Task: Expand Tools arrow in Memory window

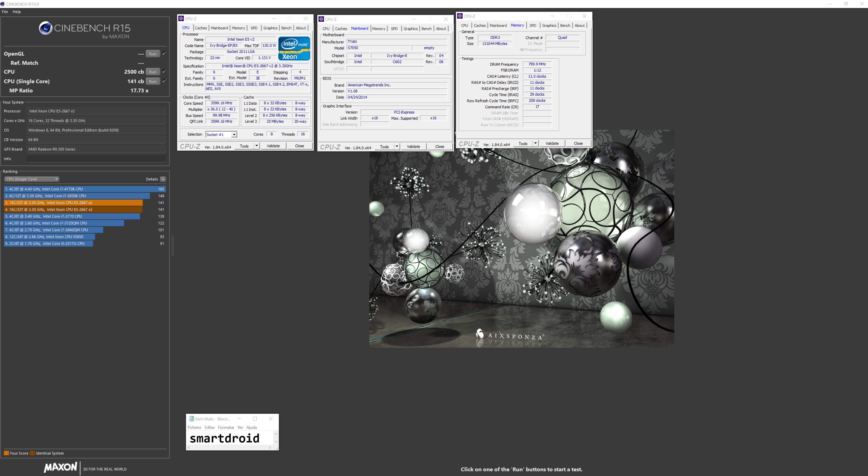Action: 535,144
